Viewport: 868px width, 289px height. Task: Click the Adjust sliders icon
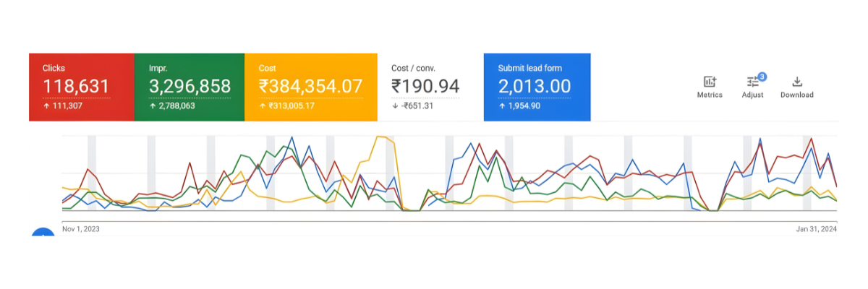pyautogui.click(x=752, y=82)
